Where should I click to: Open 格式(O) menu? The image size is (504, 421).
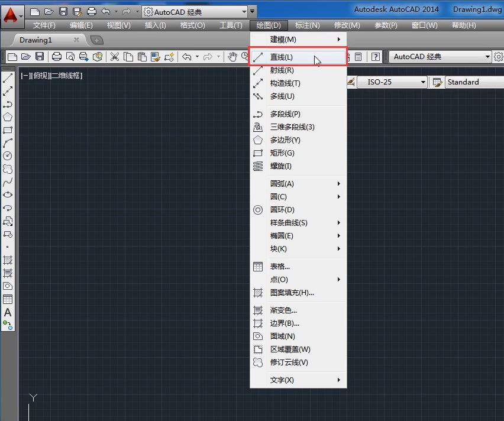click(x=192, y=25)
